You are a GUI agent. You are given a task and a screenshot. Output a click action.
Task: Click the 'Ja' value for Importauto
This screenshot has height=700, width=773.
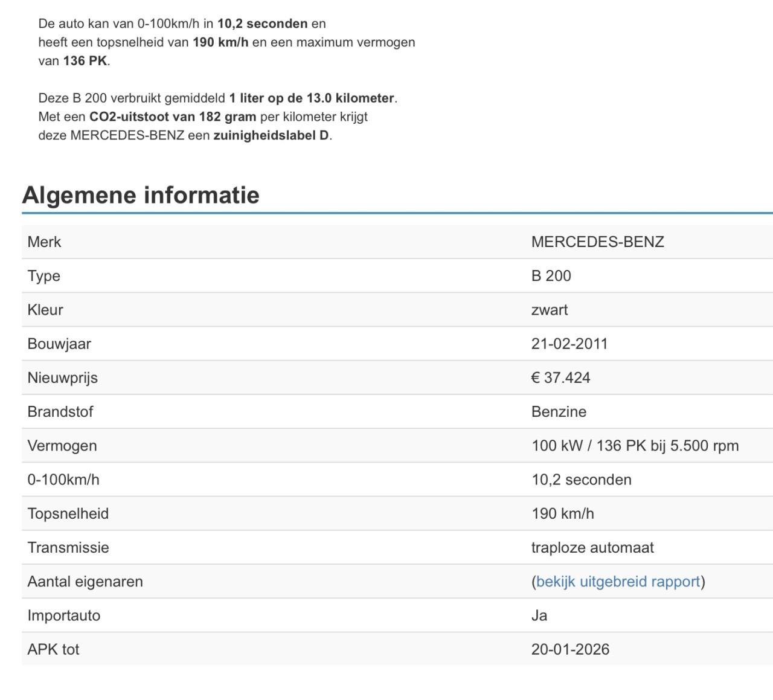click(x=539, y=615)
